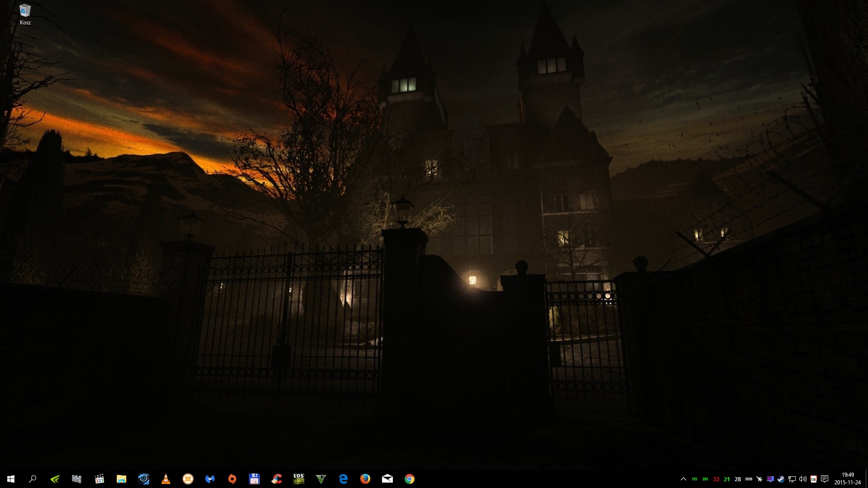Open File Explorer from the taskbar

[x=121, y=479]
